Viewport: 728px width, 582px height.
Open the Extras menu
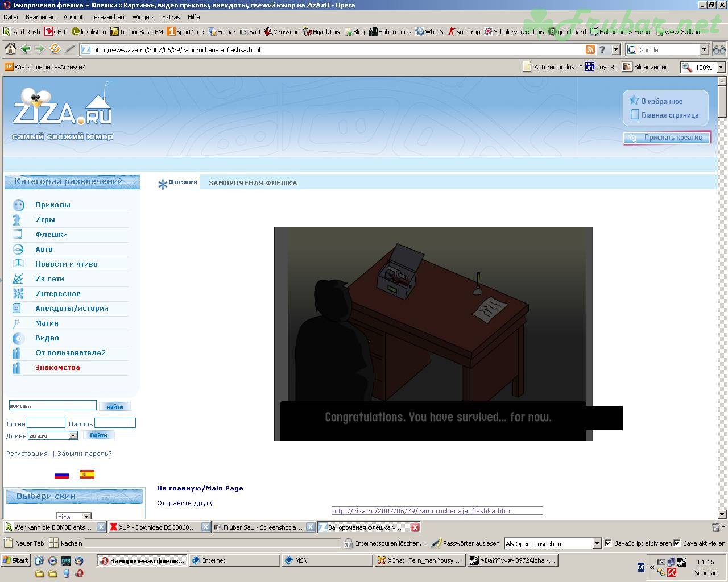click(171, 17)
